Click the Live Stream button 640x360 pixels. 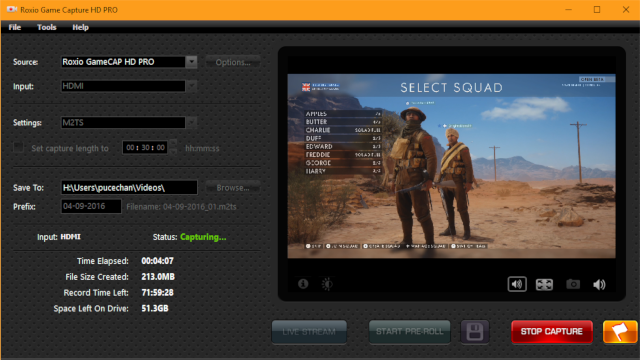tap(309, 331)
